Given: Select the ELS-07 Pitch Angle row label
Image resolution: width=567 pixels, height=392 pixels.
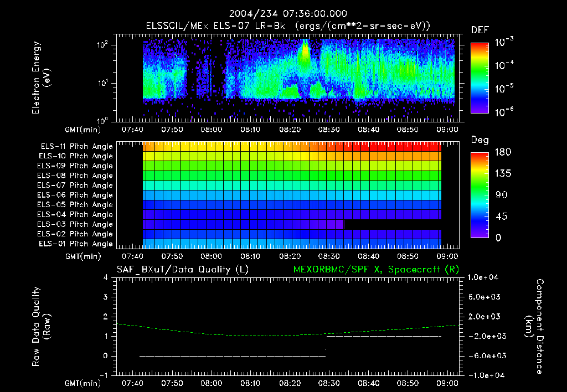Looking at the screenshot, I should pos(75,185).
